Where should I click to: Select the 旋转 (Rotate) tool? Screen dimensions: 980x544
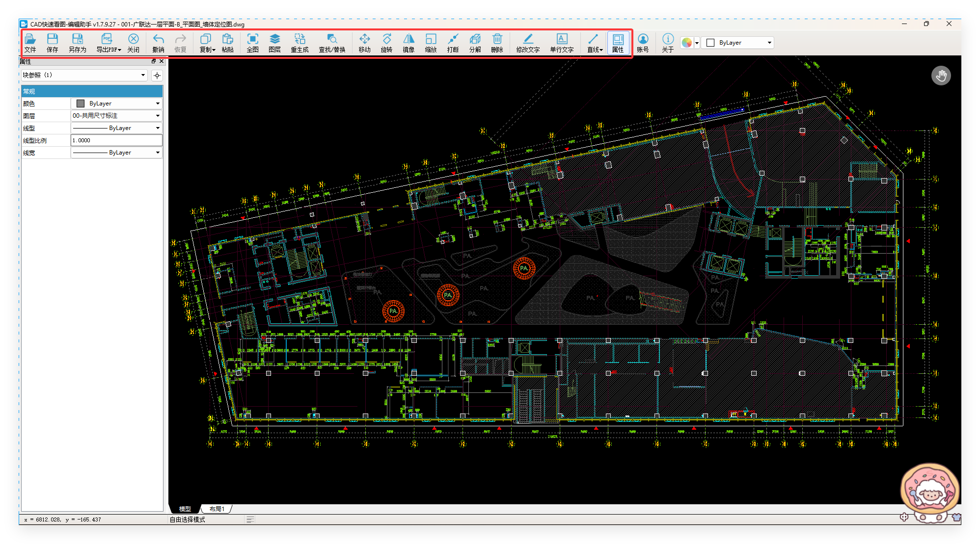[386, 43]
